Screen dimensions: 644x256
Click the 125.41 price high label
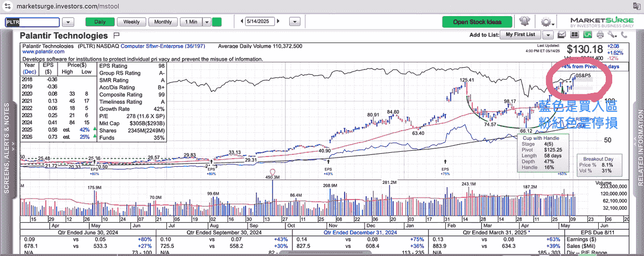click(x=466, y=80)
